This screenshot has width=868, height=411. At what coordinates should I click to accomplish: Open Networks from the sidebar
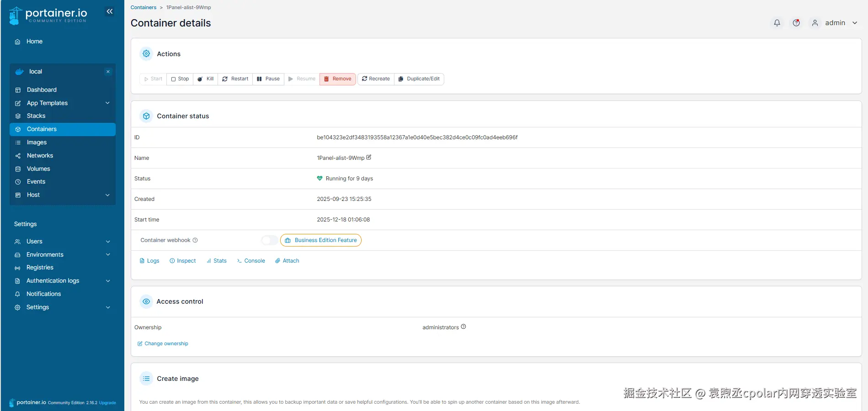pos(62,156)
